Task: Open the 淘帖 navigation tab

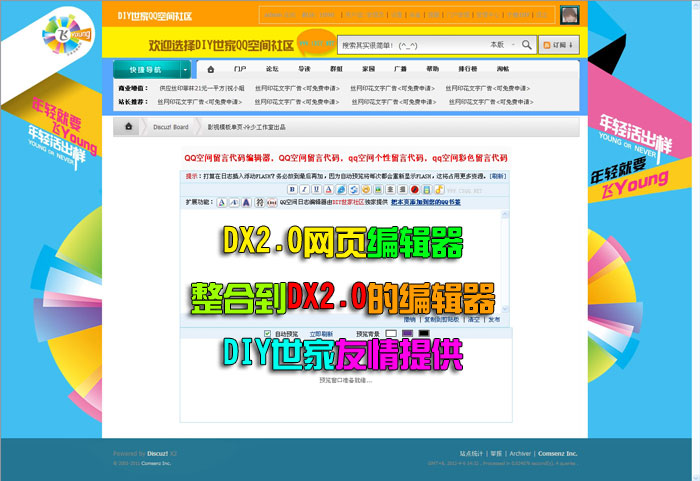Action: pos(503,69)
